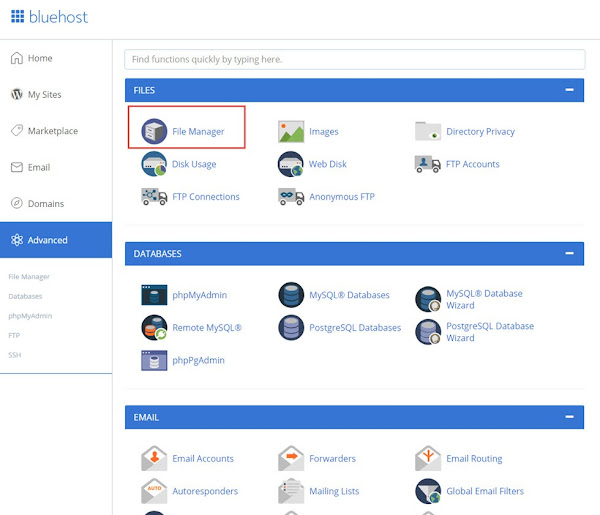Open Email in the sidebar
This screenshot has width=600, height=515.
(x=56, y=167)
